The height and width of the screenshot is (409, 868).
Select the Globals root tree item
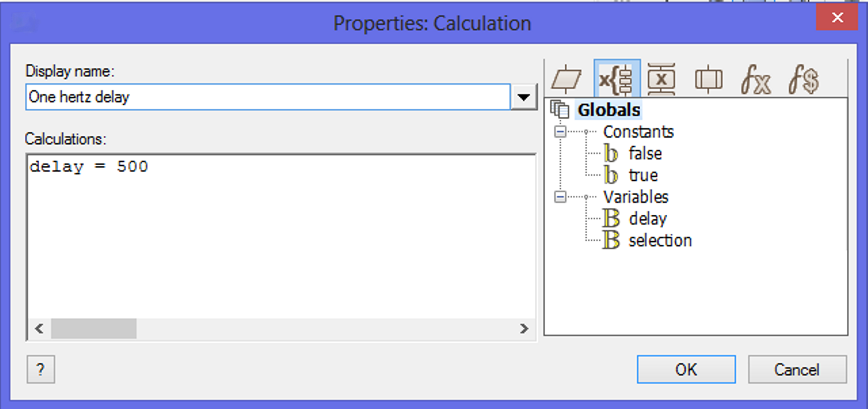(x=608, y=110)
